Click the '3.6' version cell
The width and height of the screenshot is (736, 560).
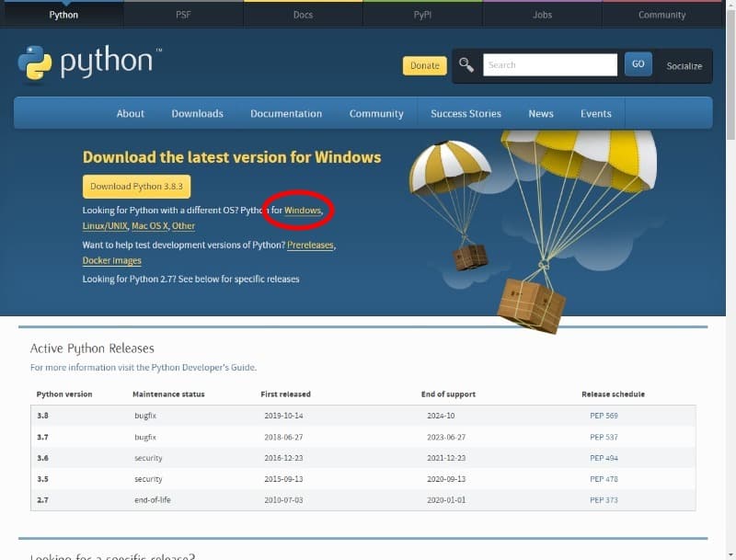(42, 458)
